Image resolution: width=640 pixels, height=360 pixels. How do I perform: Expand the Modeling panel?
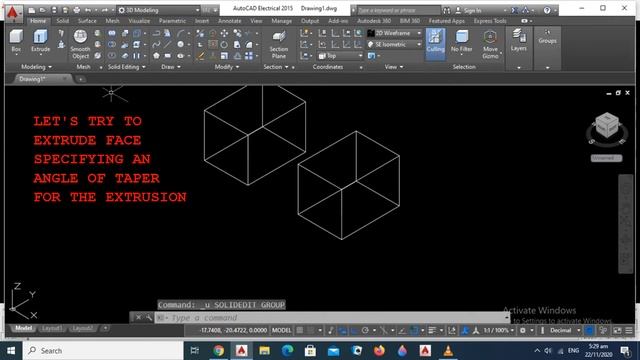point(36,67)
